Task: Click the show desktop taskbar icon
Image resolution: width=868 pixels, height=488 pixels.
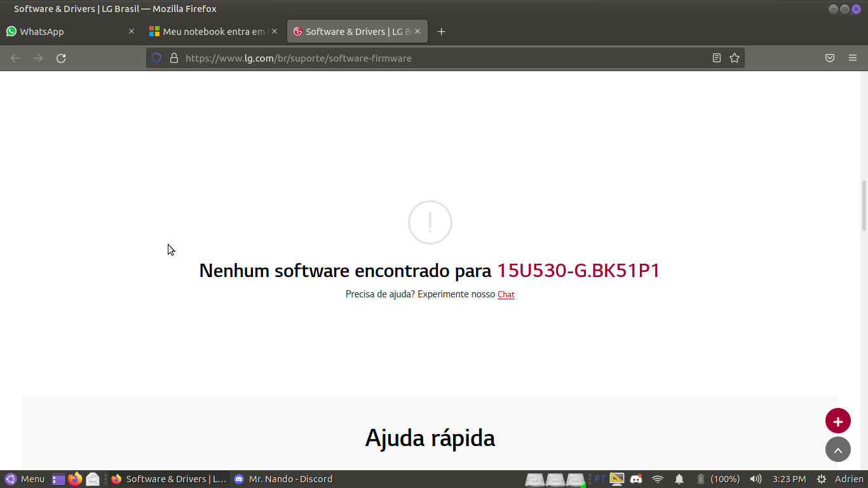Action: tap(58, 479)
